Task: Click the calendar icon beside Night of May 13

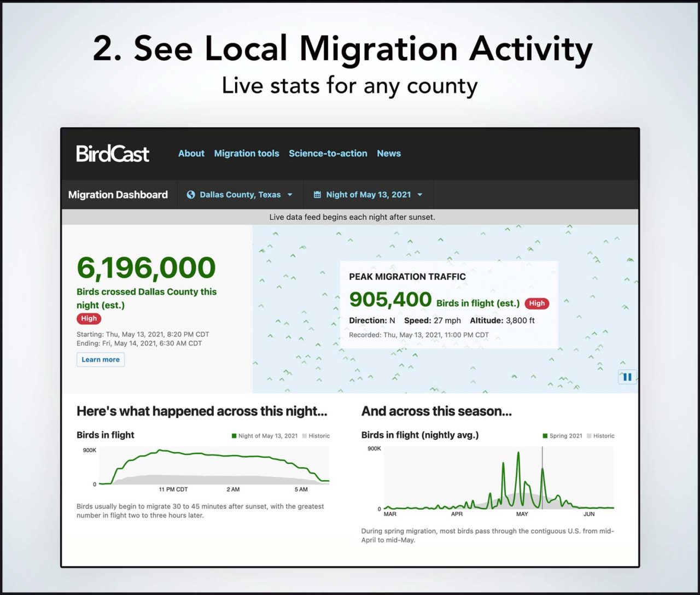Action: 317,194
